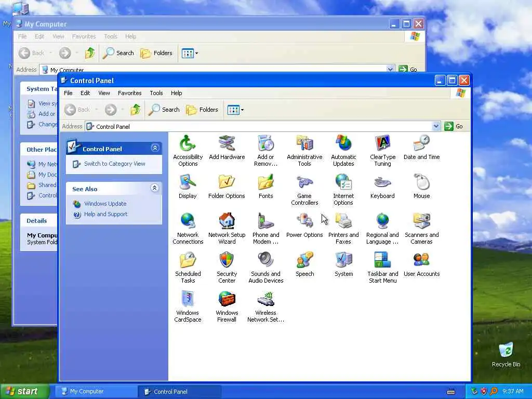Click the 9:37 AM taskbar clock

click(x=513, y=392)
